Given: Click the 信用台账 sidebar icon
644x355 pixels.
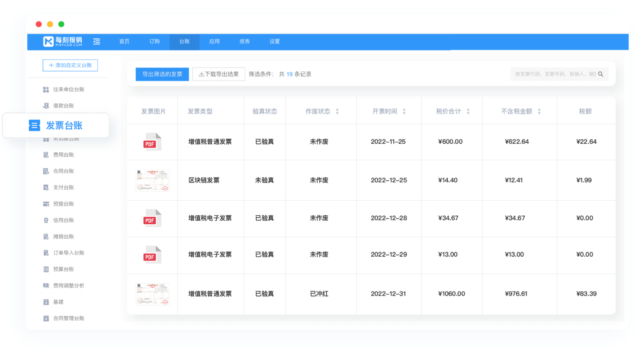Looking at the screenshot, I should pyautogui.click(x=46, y=221).
